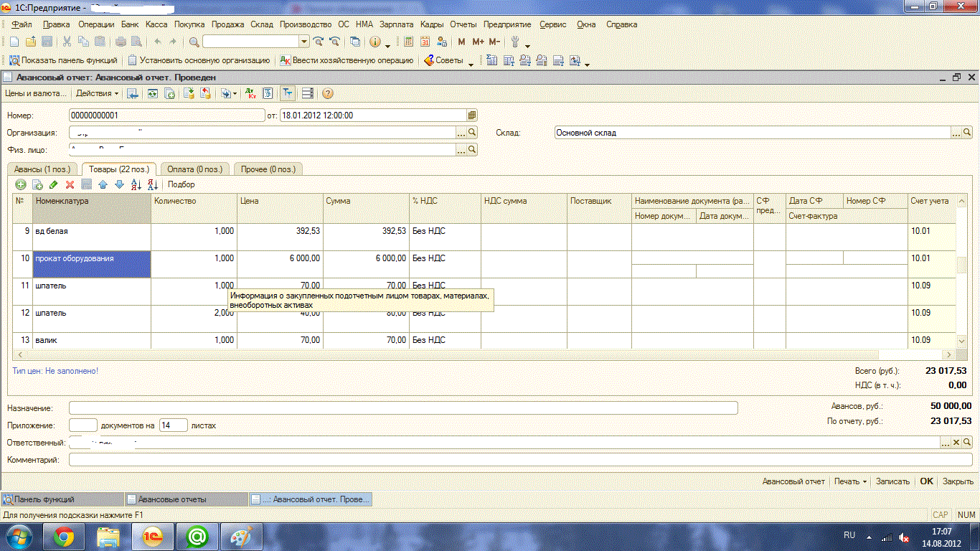Switch to the Панель функций window tab
The image size is (980, 551).
coord(62,499)
